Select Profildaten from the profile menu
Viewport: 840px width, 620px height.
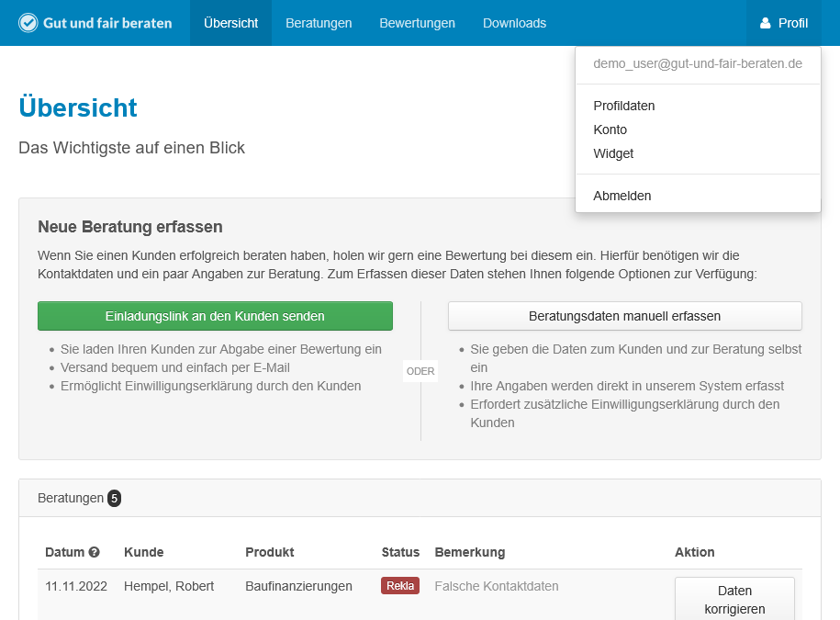(624, 106)
